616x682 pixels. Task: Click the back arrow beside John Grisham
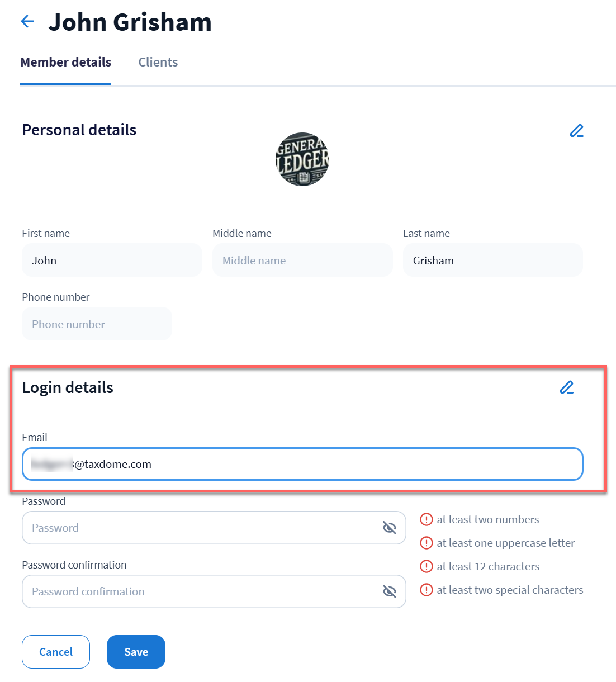click(27, 22)
